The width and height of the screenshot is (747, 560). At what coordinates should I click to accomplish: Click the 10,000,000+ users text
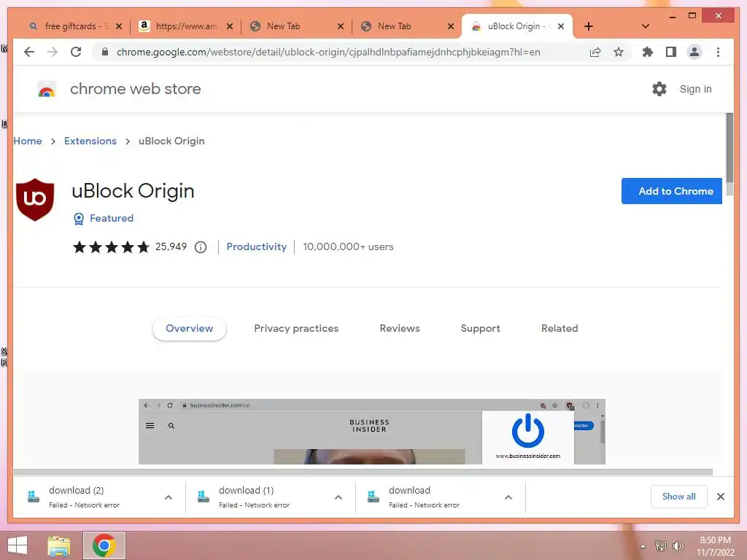(348, 246)
